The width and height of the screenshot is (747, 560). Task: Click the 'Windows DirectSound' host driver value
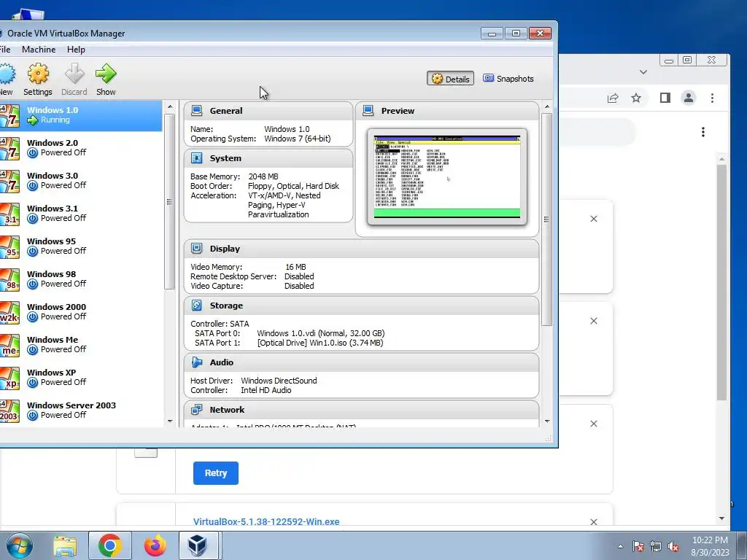point(279,381)
